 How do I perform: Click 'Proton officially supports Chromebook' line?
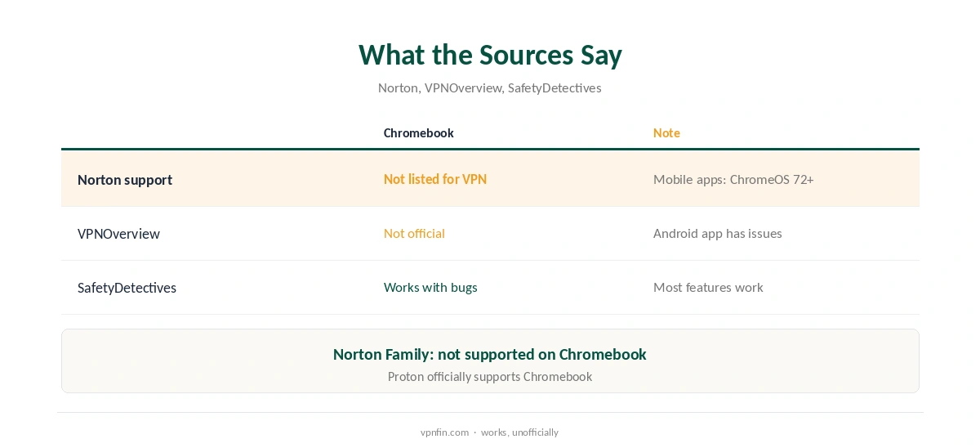click(x=490, y=377)
